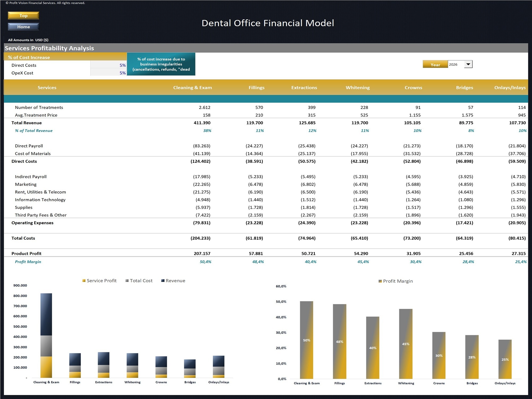
Task: Click the Supplies row label
Action: pos(24,207)
